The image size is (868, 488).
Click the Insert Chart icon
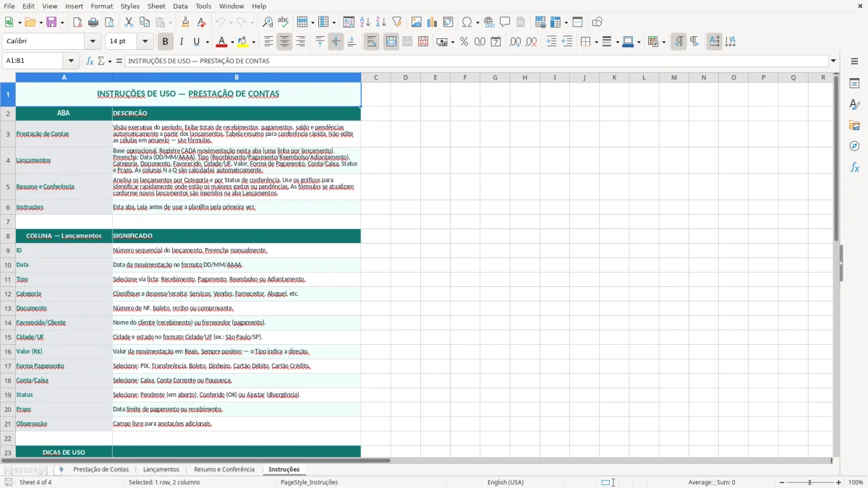(433, 22)
